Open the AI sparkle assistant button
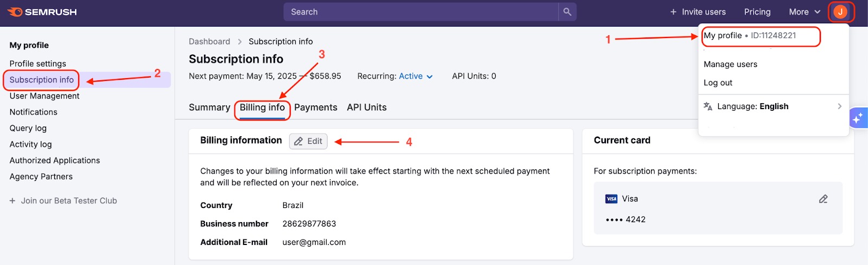This screenshot has width=868, height=265. pos(858,118)
